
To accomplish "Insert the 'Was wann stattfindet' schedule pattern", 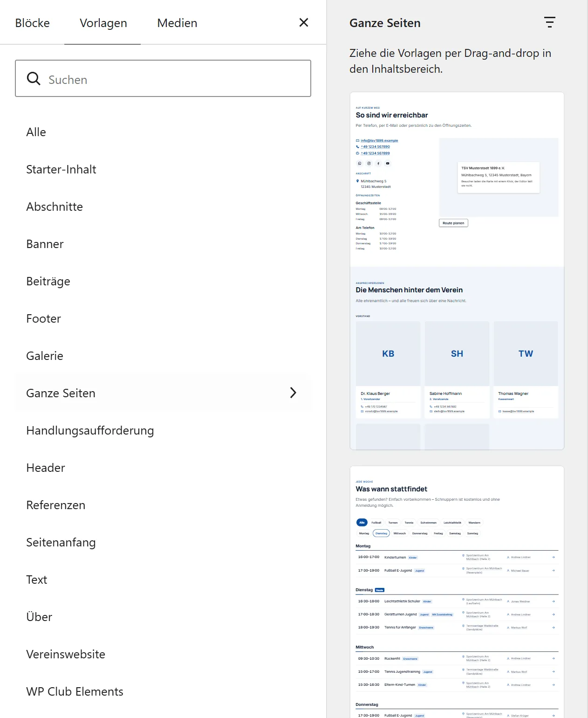I will pos(457,592).
